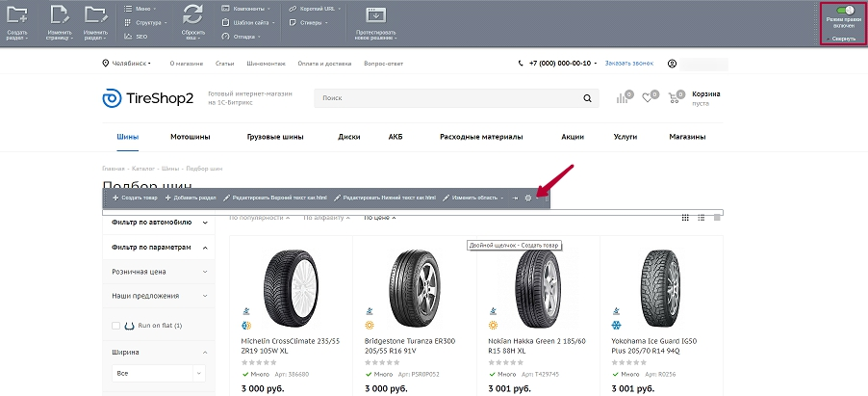The image size is (868, 396).
Task: Open the Оплата и доставка link
Action: coord(324,64)
